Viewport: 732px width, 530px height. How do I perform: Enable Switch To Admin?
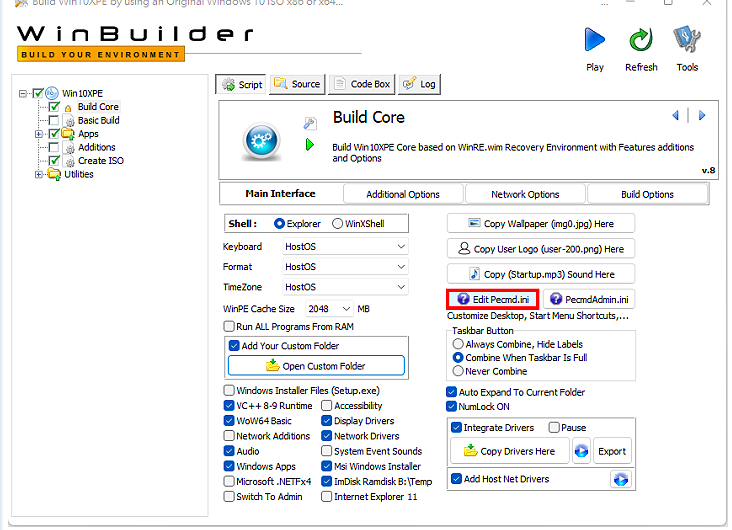coord(229,496)
